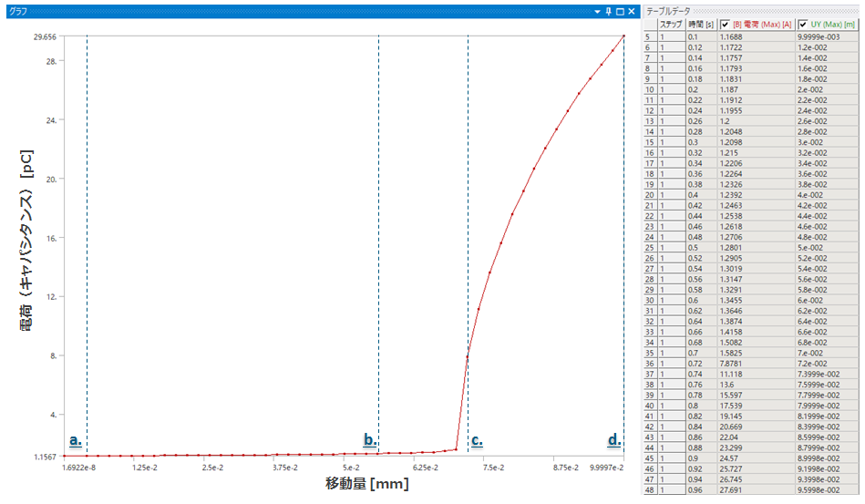This screenshot has height=504, width=865.
Task: Select the charge cell 1.2801
Action: coord(757,248)
